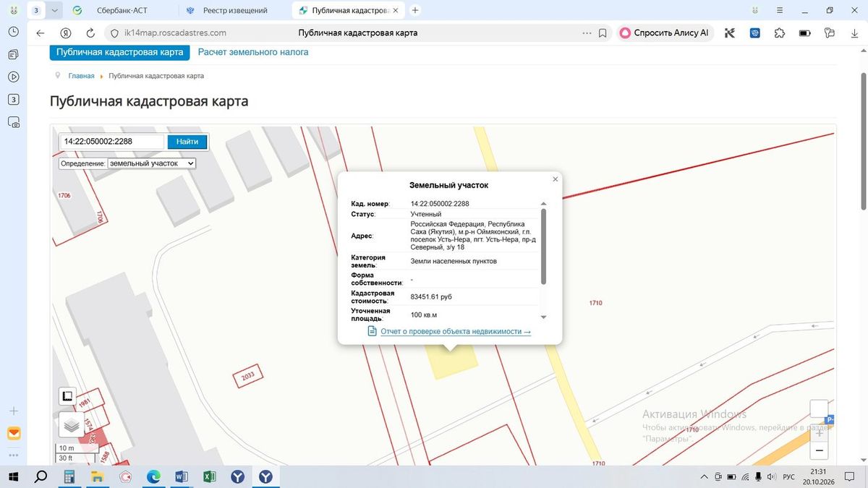Open Windows taskbar search magnifier
Image resolution: width=868 pixels, height=488 pixels.
point(41,476)
